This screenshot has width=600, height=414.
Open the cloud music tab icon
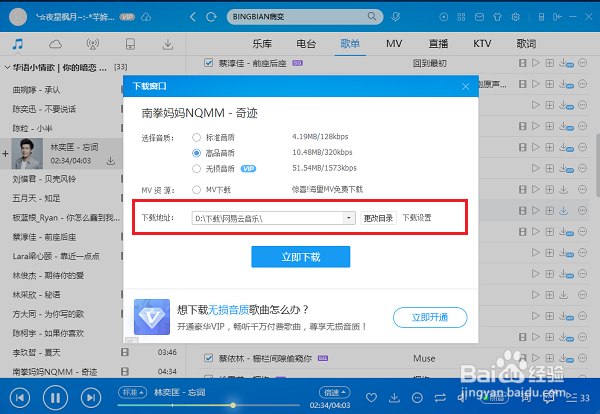click(55, 44)
